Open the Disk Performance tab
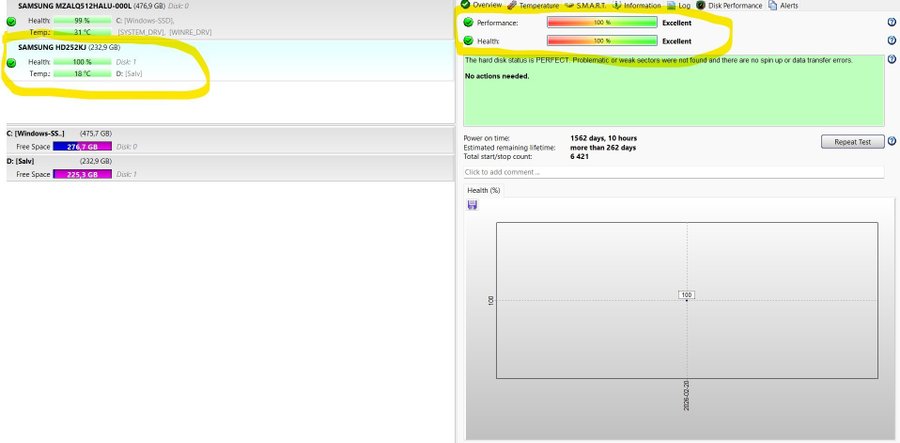The image size is (900, 443). click(735, 6)
